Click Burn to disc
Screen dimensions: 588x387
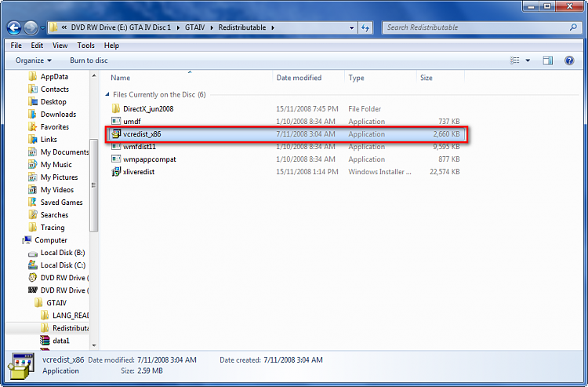point(89,60)
